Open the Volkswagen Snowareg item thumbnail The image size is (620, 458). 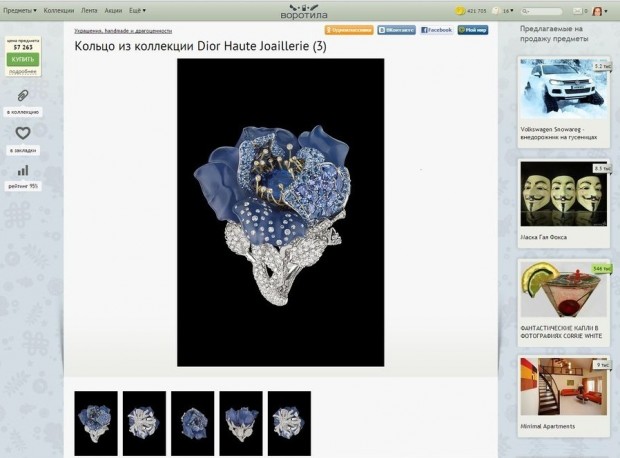click(564, 90)
